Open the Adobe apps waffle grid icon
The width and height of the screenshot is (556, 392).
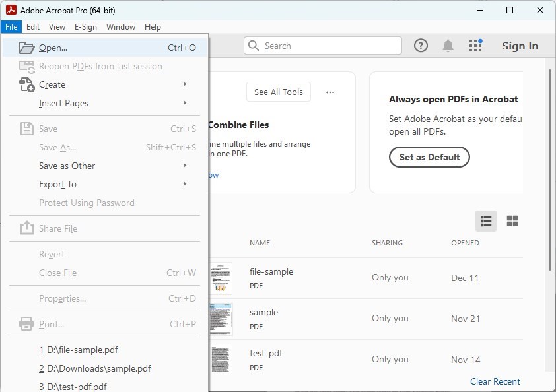(475, 46)
